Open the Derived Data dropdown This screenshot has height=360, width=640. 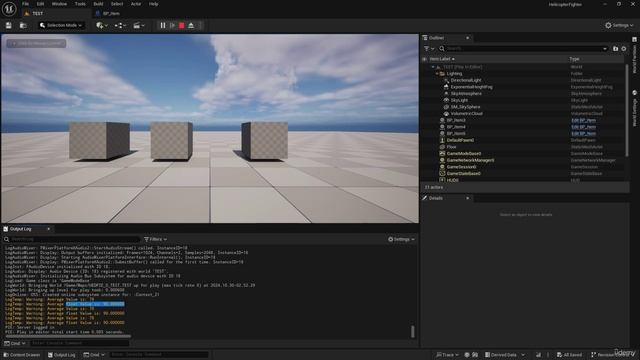[505, 355]
